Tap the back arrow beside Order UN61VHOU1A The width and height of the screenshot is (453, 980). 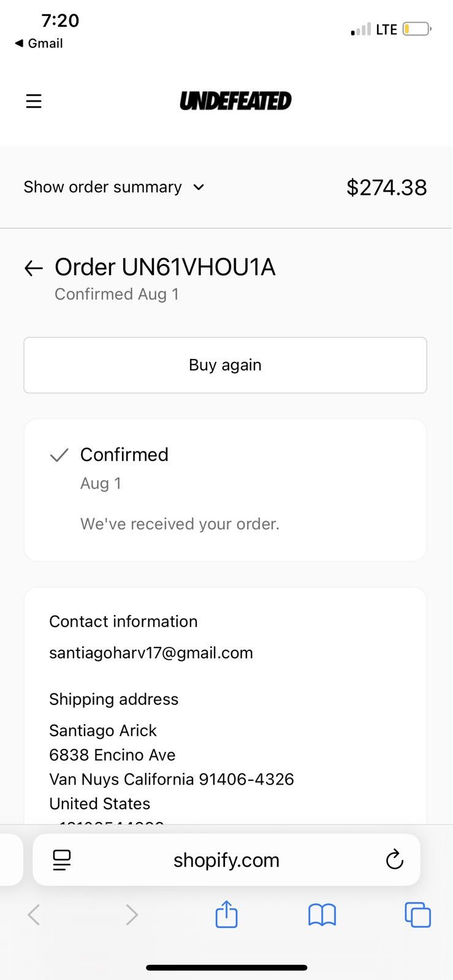(x=34, y=268)
